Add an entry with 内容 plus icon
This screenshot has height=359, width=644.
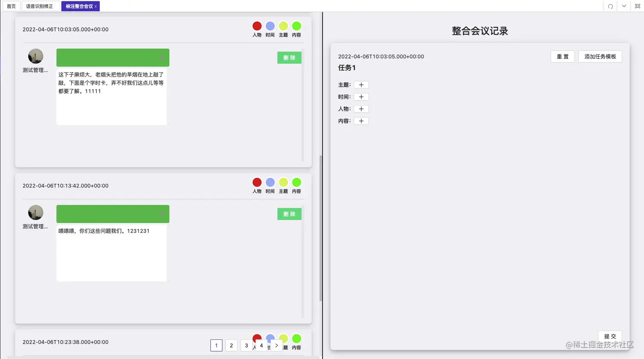(361, 121)
